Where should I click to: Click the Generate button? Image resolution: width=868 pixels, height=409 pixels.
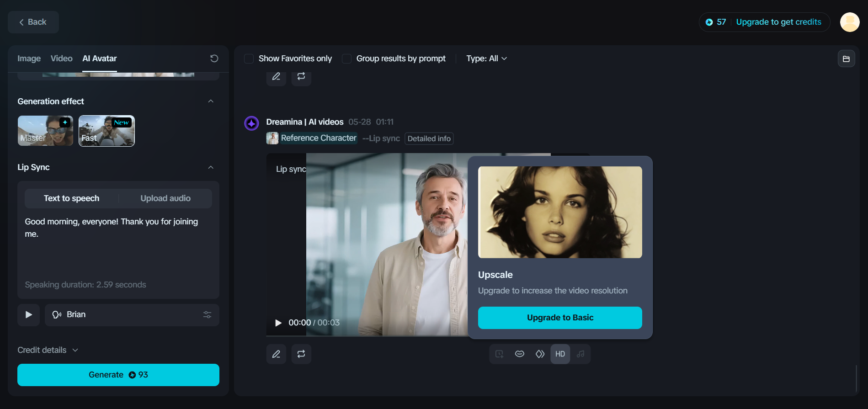pyautogui.click(x=118, y=375)
